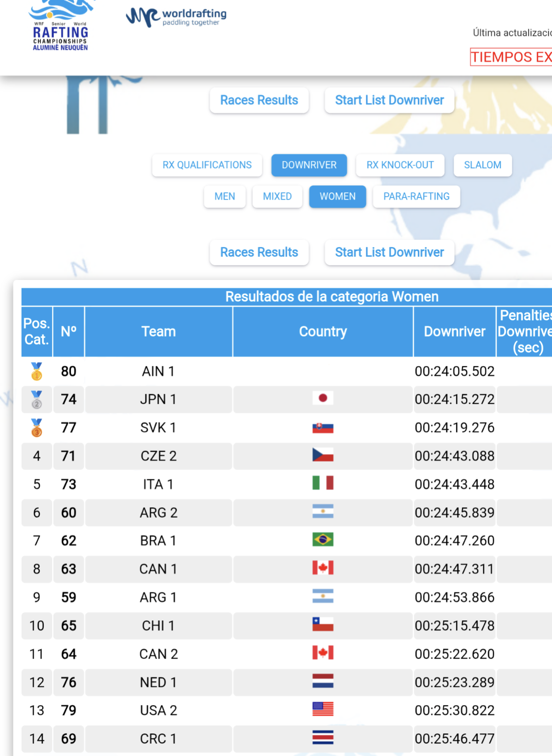The height and width of the screenshot is (756, 552).
Task: Open the RX KNOCK-OUT tab
Action: click(x=400, y=165)
